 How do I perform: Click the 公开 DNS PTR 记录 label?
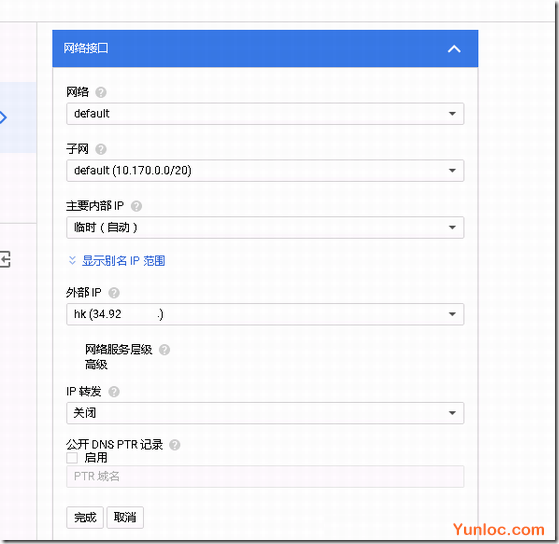[x=114, y=445]
